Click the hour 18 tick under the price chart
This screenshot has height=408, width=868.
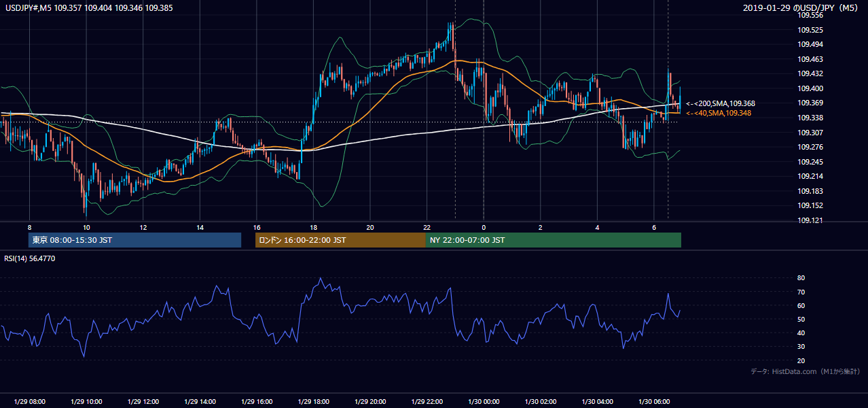313,227
